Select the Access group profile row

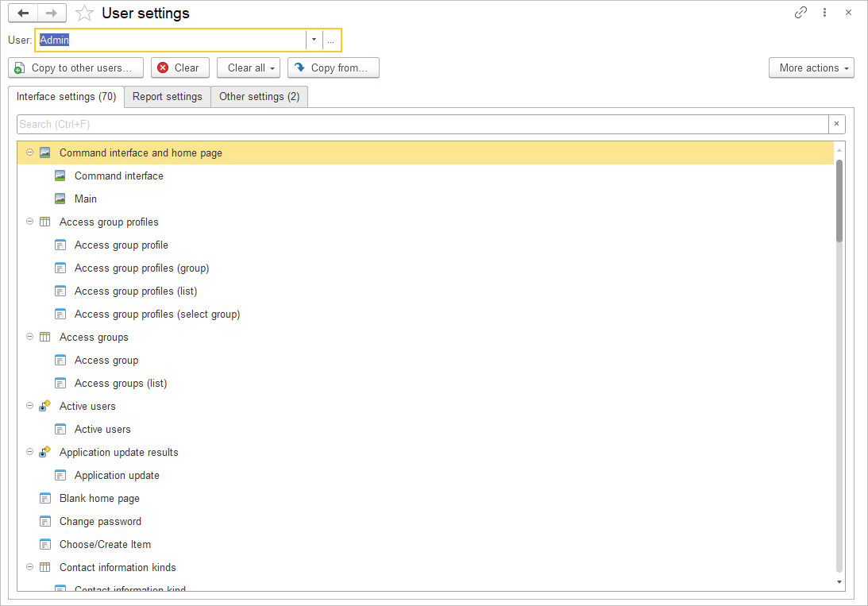[425, 245]
